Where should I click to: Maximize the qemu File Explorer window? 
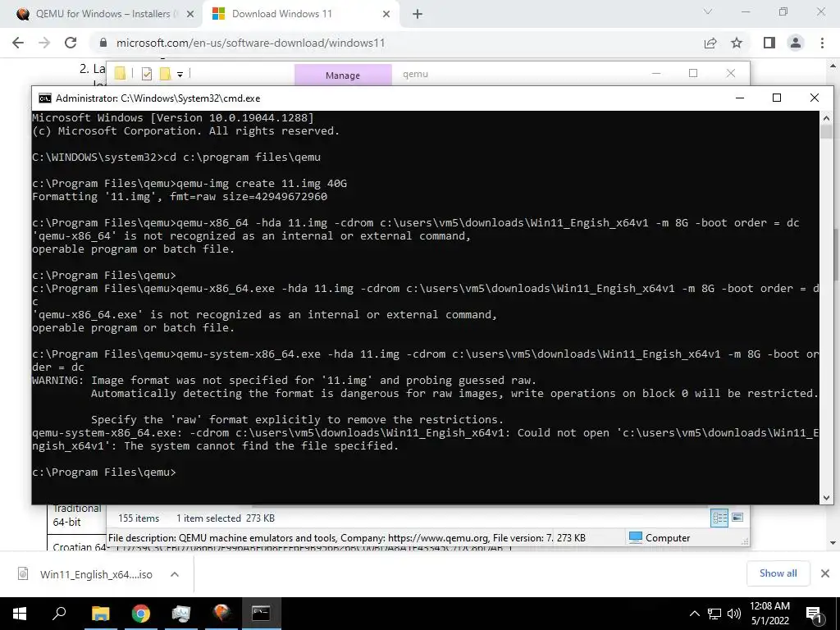[x=693, y=73]
